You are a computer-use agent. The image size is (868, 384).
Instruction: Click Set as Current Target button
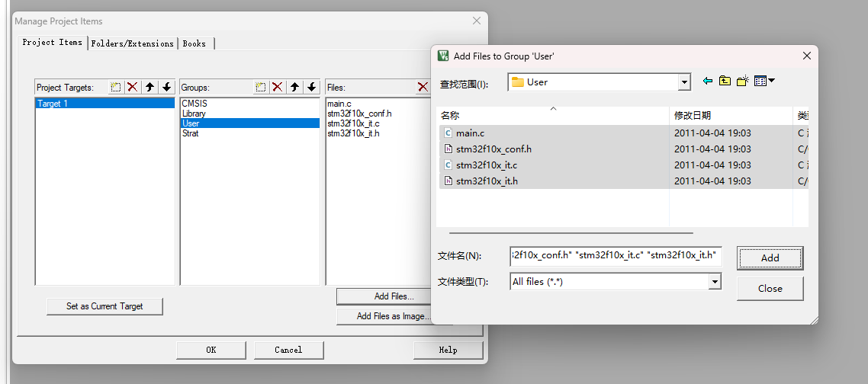[104, 306]
